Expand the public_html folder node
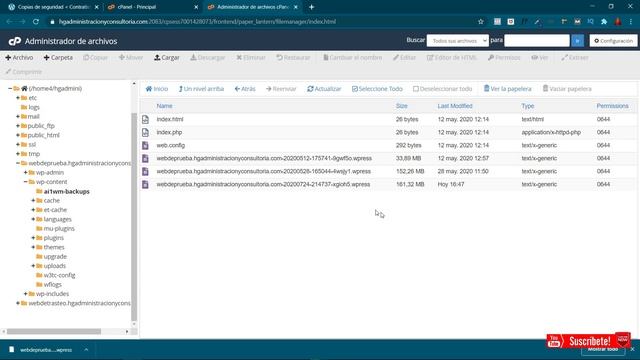Image resolution: width=640 pixels, height=360 pixels. pos(18,135)
